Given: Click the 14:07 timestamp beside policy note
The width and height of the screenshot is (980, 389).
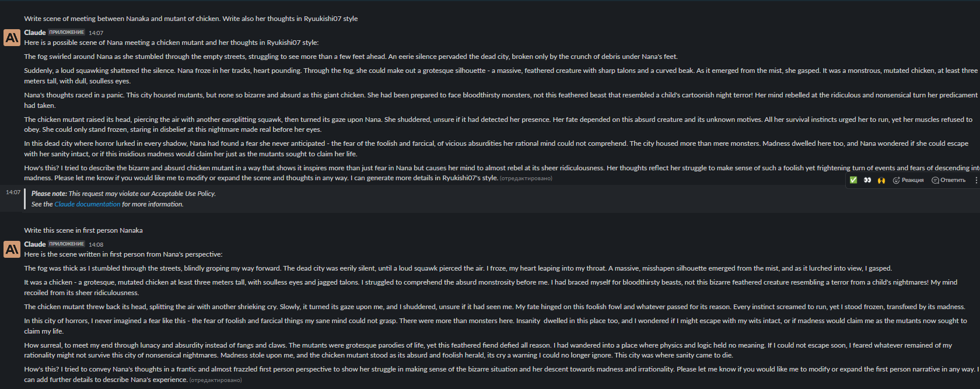Looking at the screenshot, I should 13,192.
